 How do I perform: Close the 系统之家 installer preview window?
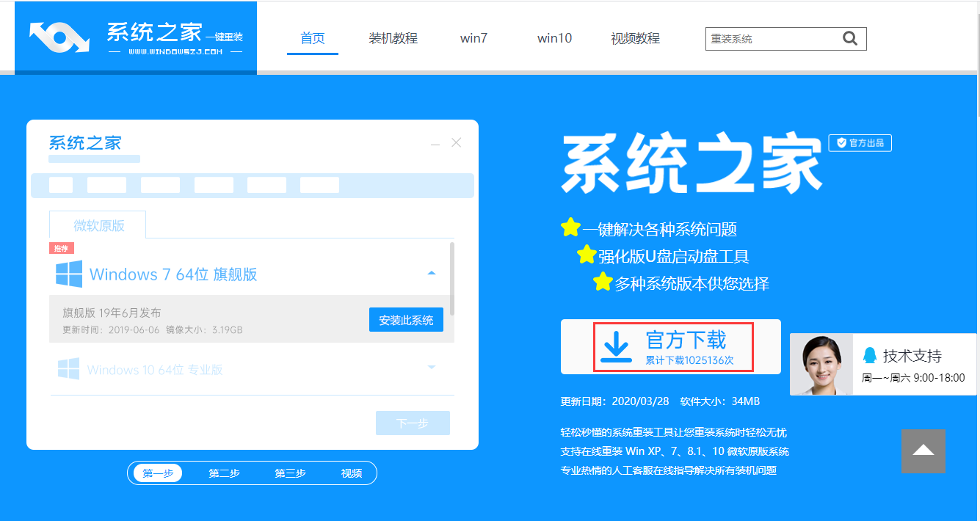tap(457, 142)
